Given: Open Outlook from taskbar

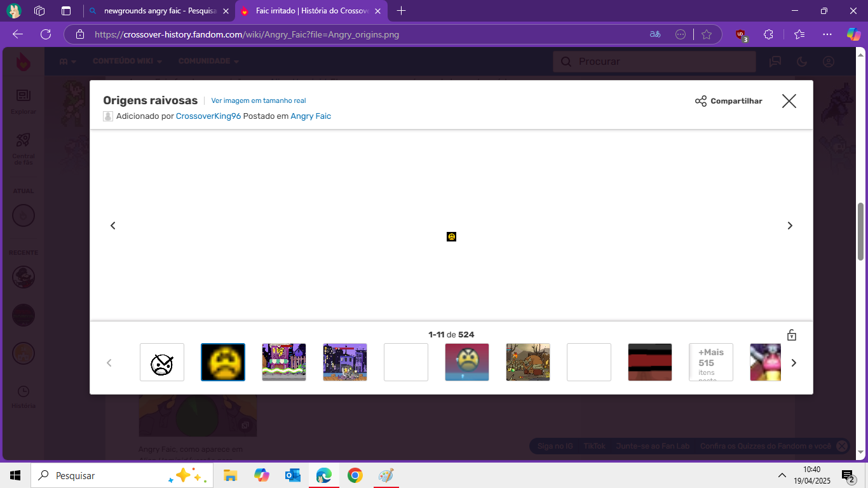Looking at the screenshot, I should tap(292, 475).
